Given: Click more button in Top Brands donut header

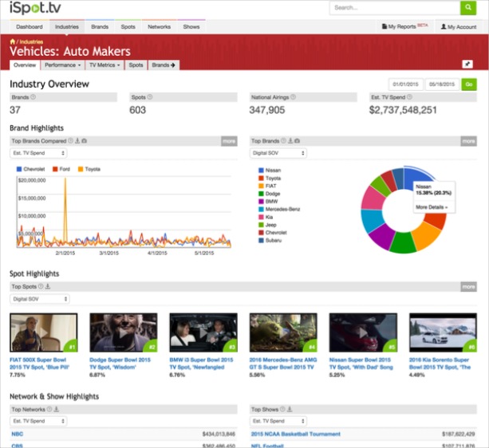Looking at the screenshot, I should 469,141.
